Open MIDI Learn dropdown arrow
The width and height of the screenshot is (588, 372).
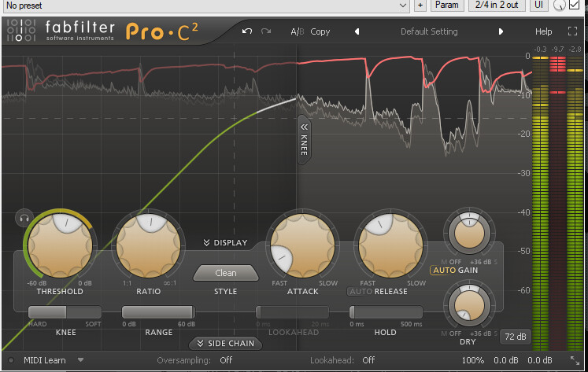pos(80,360)
